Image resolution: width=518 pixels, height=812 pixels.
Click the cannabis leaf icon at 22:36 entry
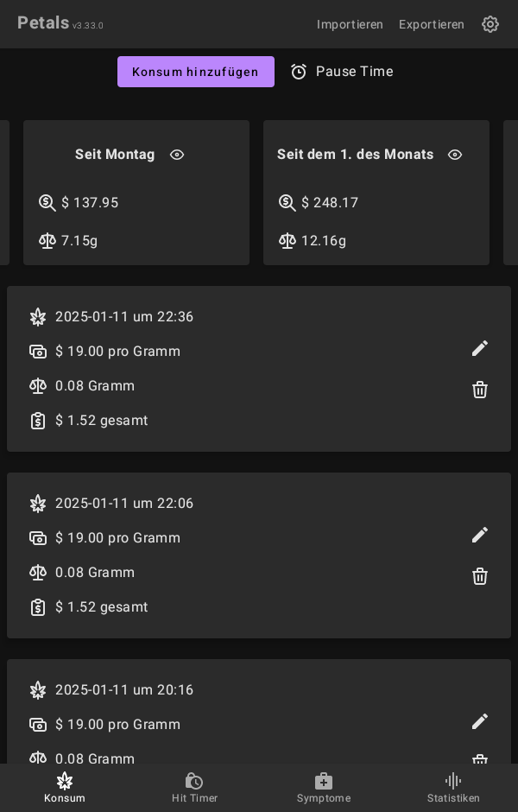pyautogui.click(x=38, y=317)
